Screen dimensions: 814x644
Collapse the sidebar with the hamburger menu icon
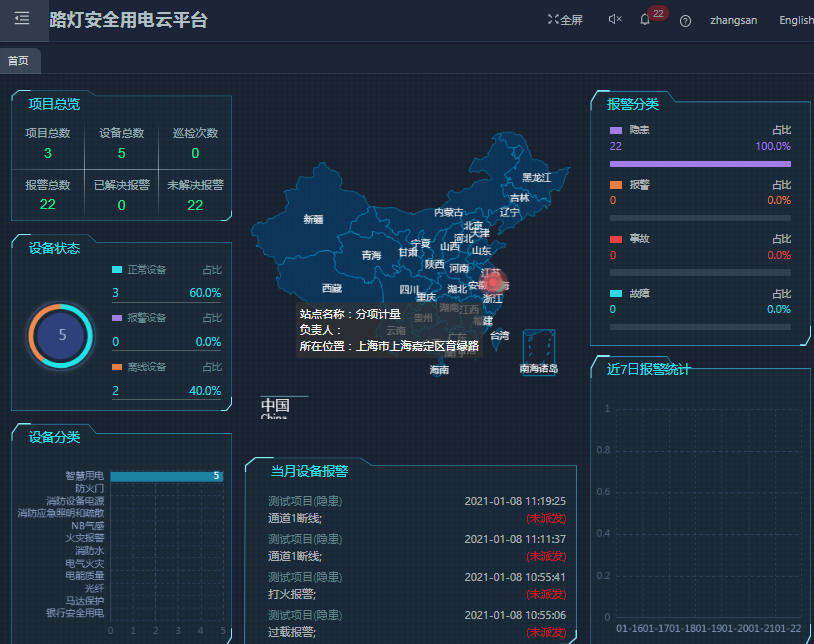tap(22, 19)
